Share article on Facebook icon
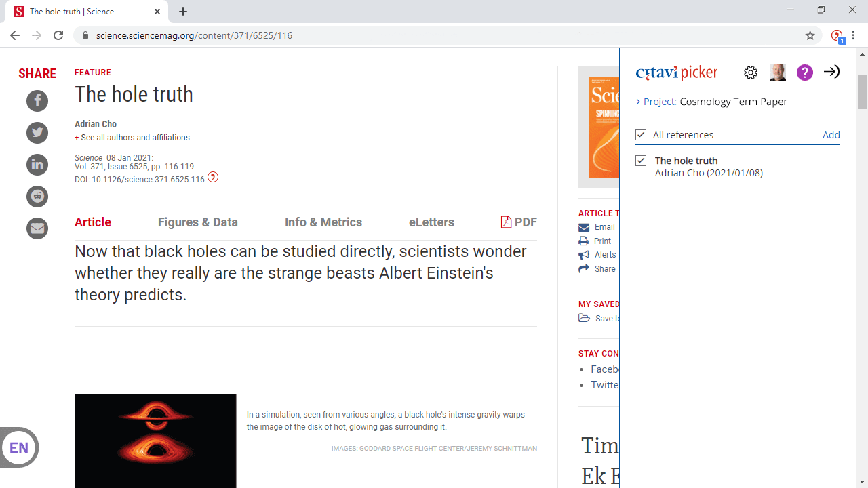This screenshot has width=868, height=488. pos(37,101)
